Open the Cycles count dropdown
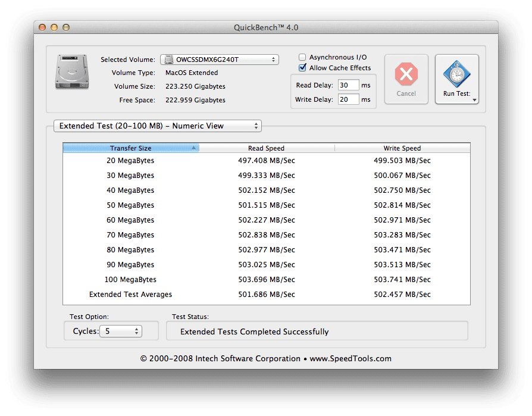 pyautogui.click(x=120, y=331)
